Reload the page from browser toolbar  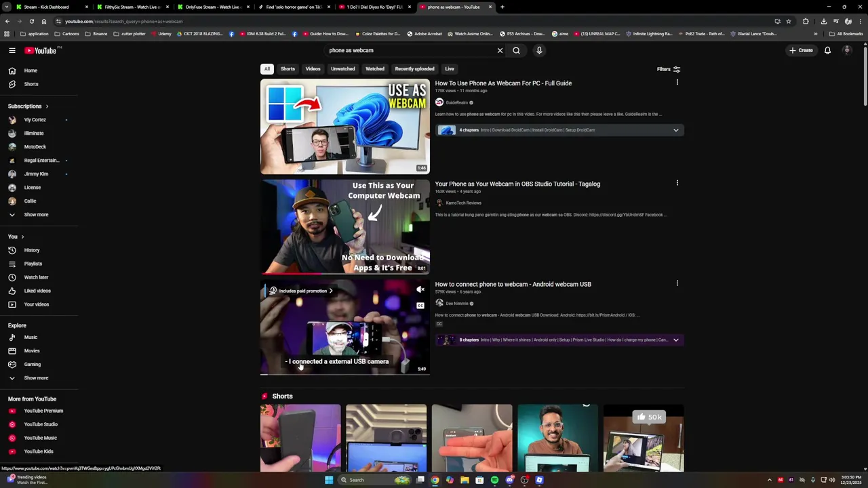tap(31, 21)
